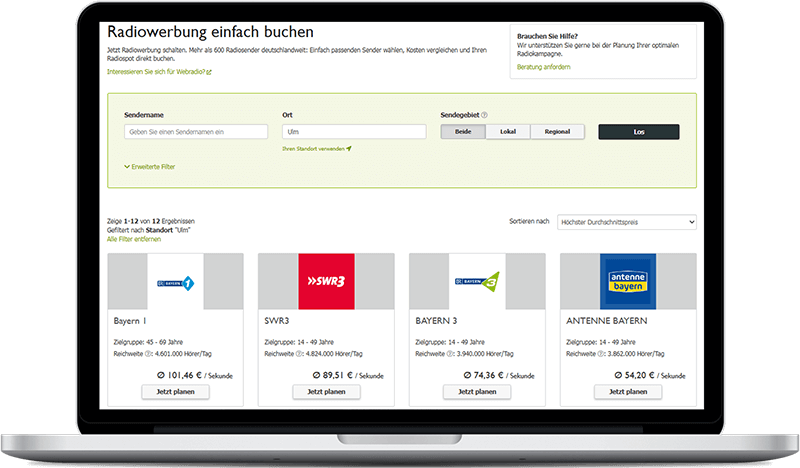
Task: Click Zielgruppe: 45 - 69 Jahre text
Action: 148,342
